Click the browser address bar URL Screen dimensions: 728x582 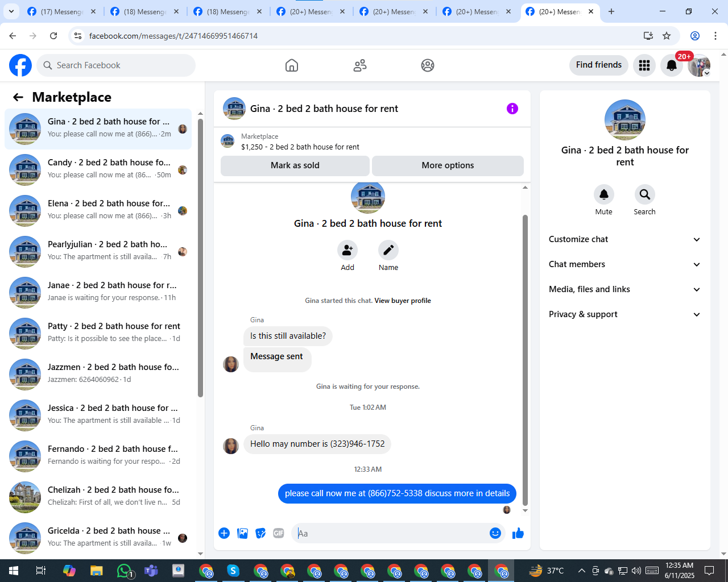(x=173, y=36)
